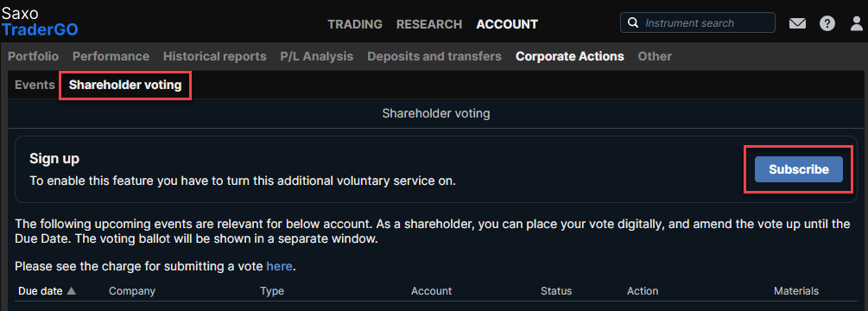The width and height of the screenshot is (868, 311).
Task: Open the RESEARCH section
Action: (x=429, y=24)
